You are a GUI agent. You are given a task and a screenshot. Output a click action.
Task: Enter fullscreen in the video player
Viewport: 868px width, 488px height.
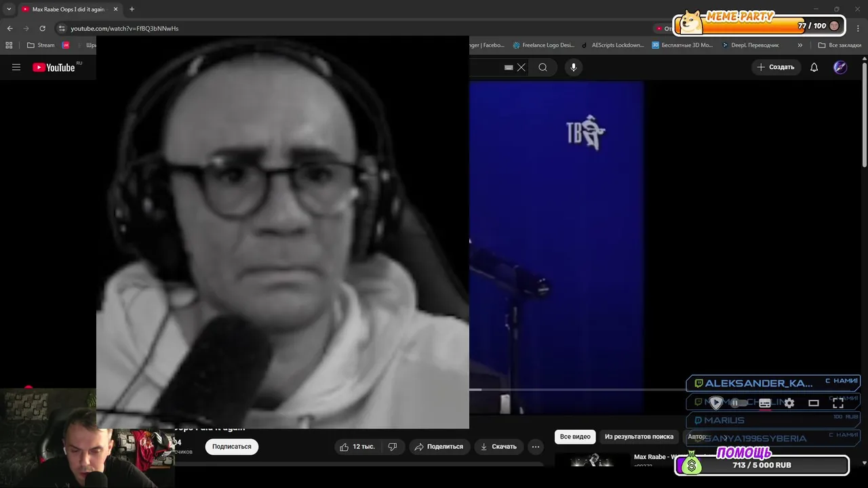(838, 403)
